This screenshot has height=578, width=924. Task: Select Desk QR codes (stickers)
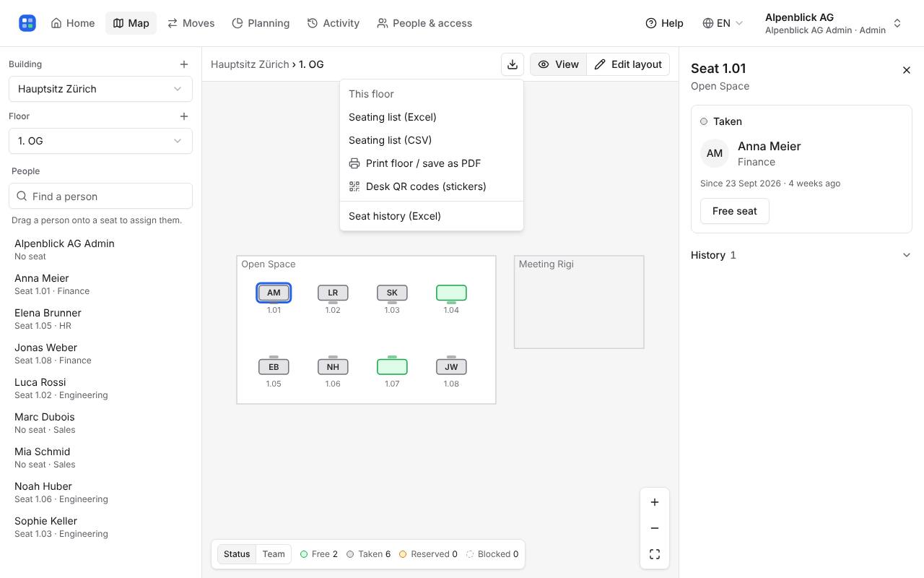click(x=432, y=186)
